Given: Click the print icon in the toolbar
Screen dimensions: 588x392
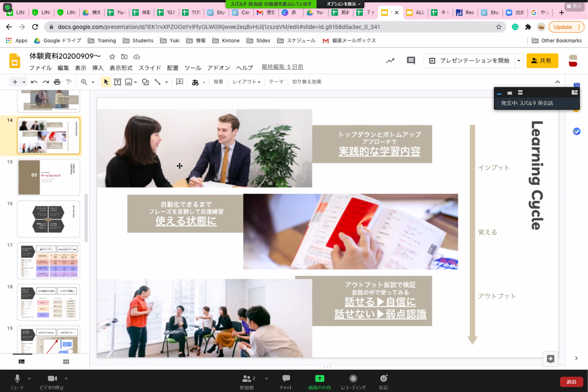Looking at the screenshot, I should coord(57,82).
